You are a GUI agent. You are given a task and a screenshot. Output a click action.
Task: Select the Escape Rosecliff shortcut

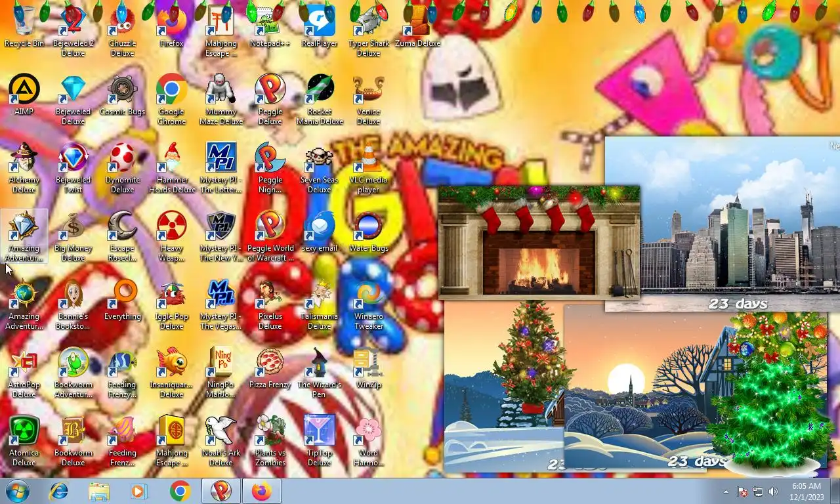pos(122,236)
